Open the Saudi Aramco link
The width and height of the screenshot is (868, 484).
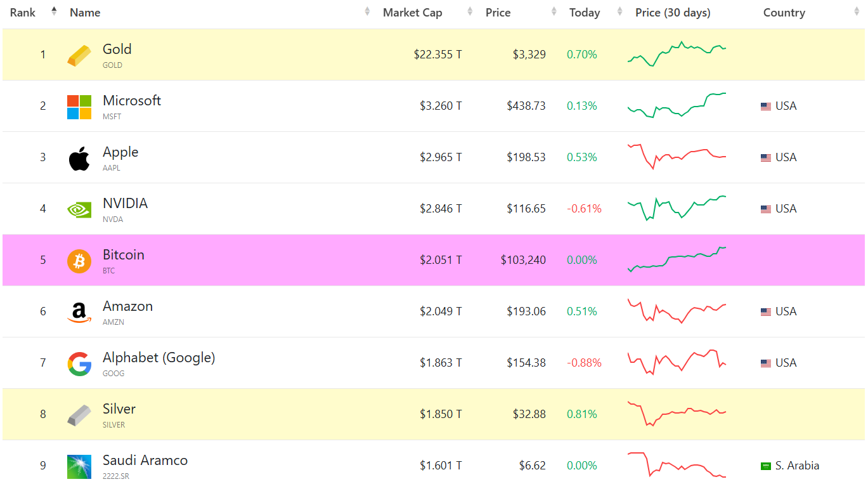coord(145,460)
